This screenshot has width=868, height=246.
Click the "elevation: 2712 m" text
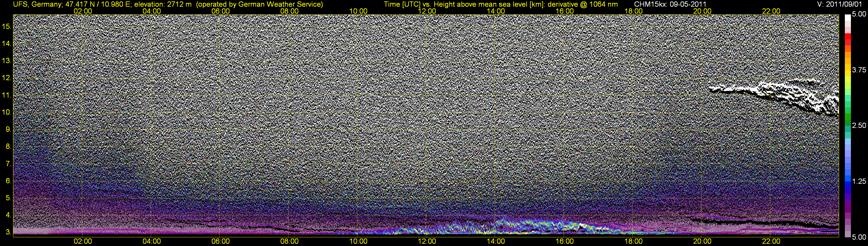[x=163, y=4]
